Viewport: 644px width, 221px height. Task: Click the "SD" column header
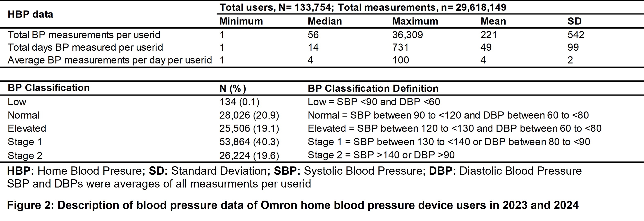coord(574,21)
